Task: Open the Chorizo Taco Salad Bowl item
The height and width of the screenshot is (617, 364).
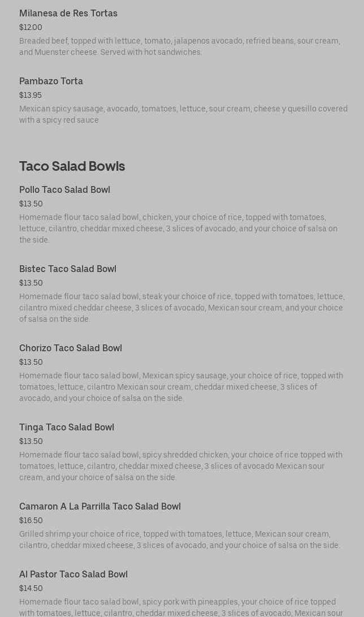Action: [71, 348]
